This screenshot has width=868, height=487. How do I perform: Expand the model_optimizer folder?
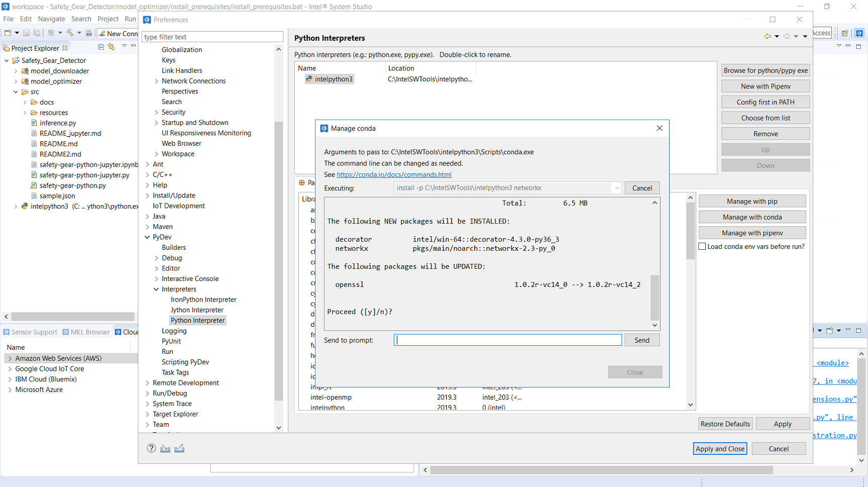pyautogui.click(x=16, y=81)
